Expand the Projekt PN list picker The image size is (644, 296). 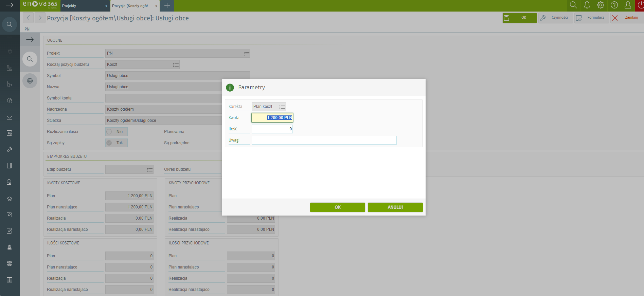click(246, 54)
